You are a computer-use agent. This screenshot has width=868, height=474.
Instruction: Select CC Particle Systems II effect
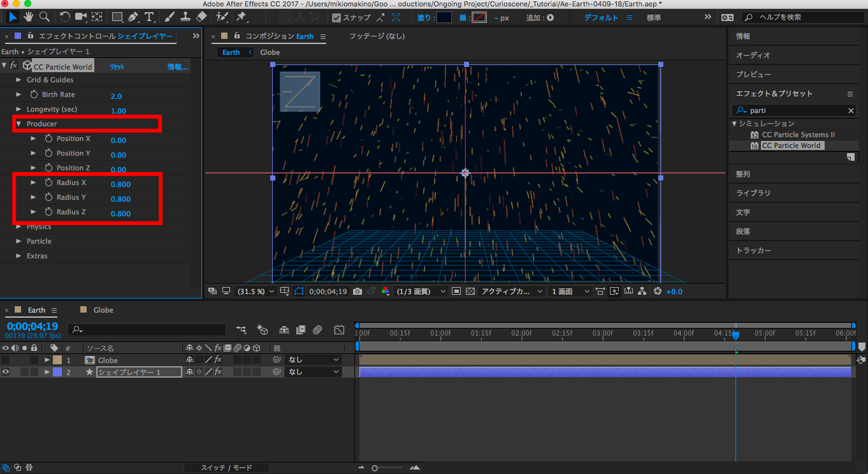pos(798,135)
